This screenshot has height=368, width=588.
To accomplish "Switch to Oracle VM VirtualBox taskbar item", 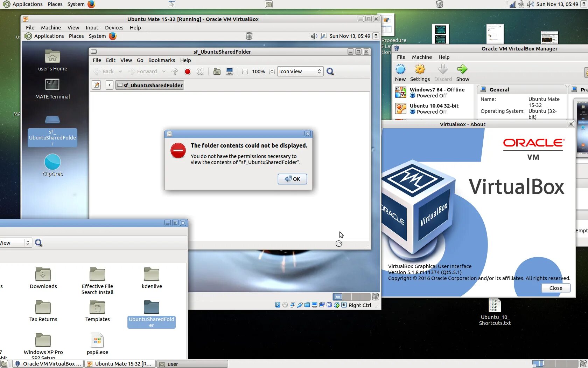I will click(48, 364).
